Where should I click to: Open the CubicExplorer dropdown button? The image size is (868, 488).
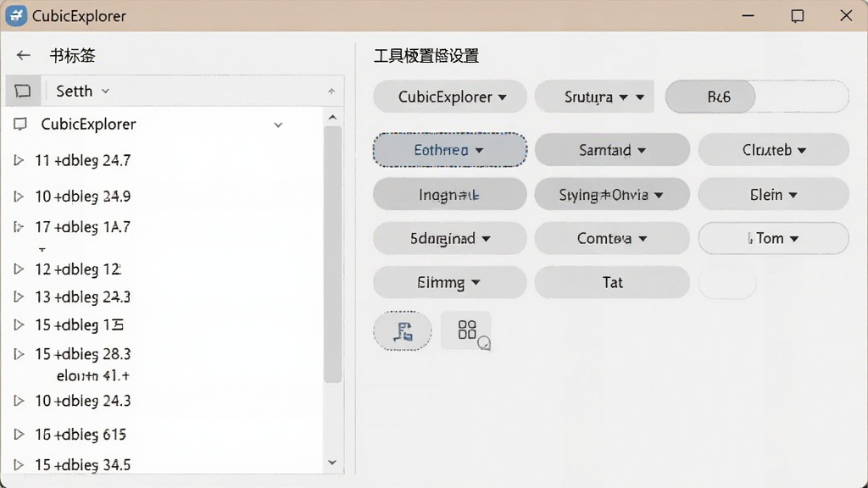(450, 97)
